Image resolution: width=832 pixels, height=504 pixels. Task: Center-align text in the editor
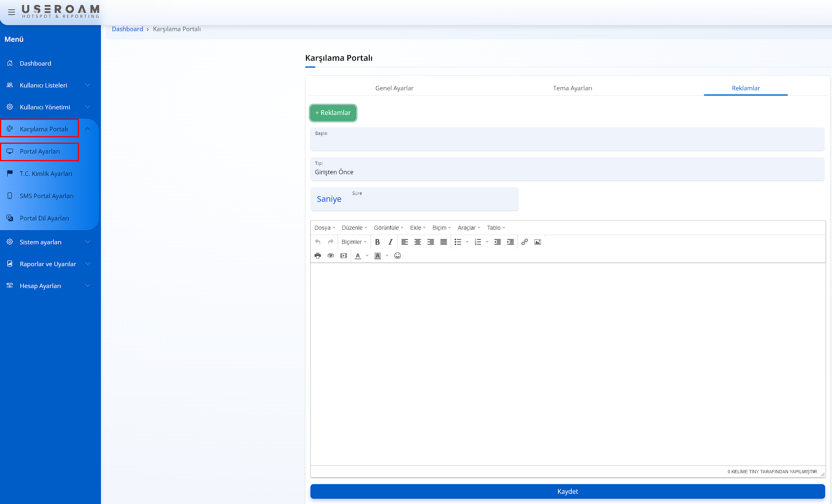click(417, 242)
